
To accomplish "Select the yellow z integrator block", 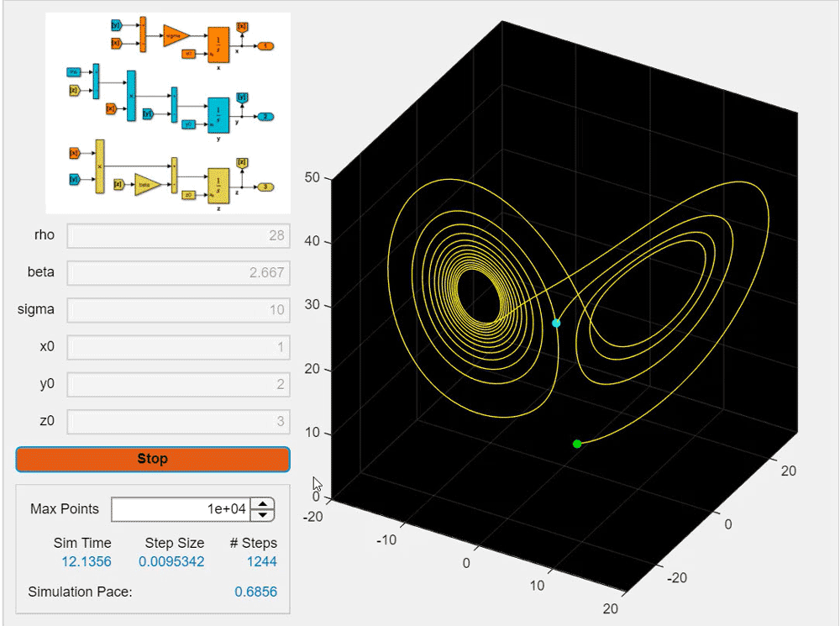I will pyautogui.click(x=218, y=185).
